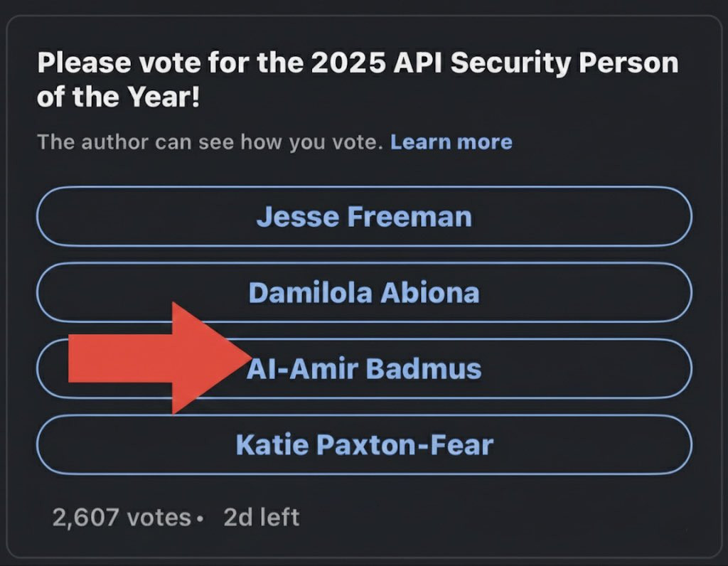Click the rectangular tail of the red arrow
The width and height of the screenshot is (728, 566).
pos(120,358)
